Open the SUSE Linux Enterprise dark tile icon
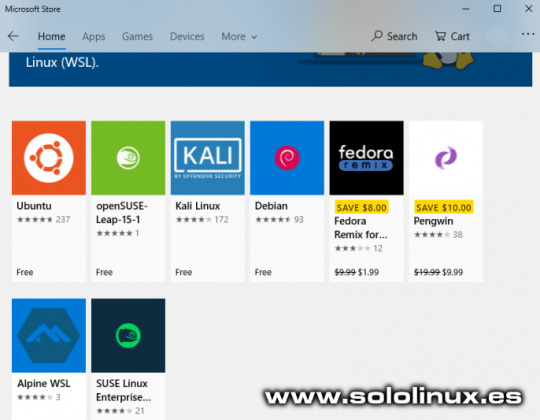The image size is (540, 420). click(128, 335)
